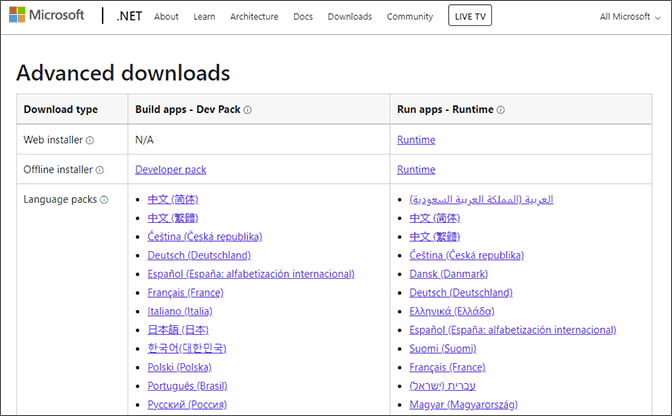Click the Web installer Runtime link
Screen dimensions: 672x416
(416, 140)
